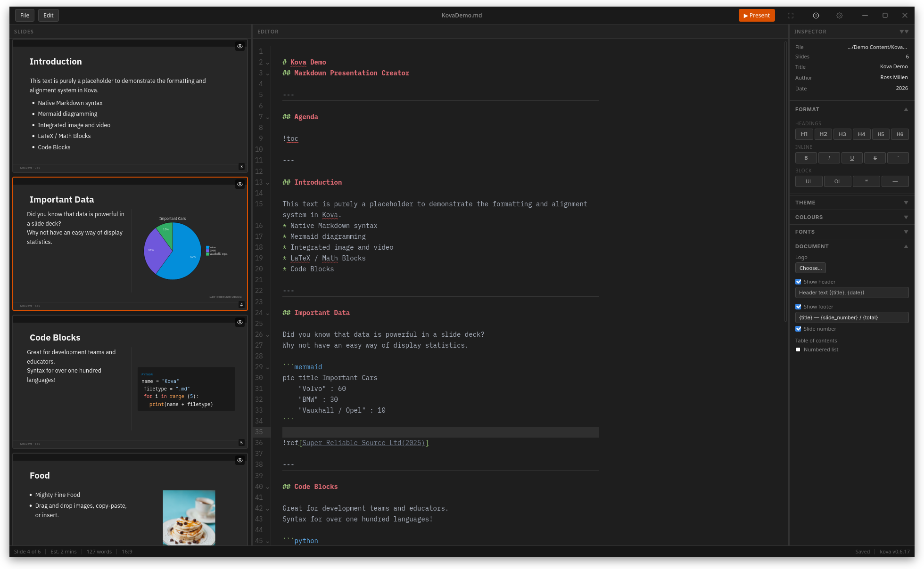Image resolution: width=924 pixels, height=569 pixels.
Task: Insert a blockquote with the quote button
Action: click(866, 181)
